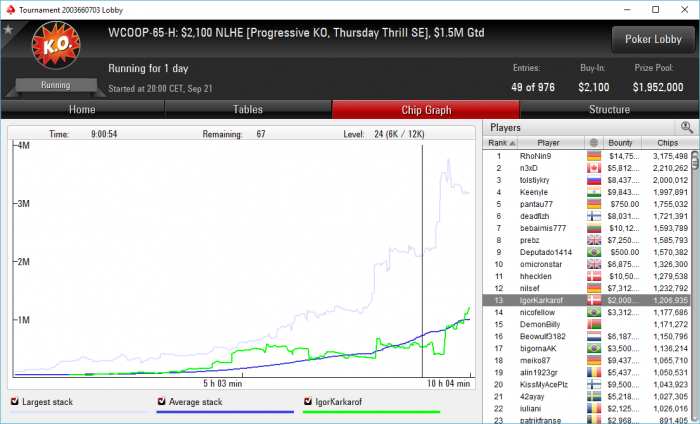
Task: Click the lavender Largest stack legend line
Action: pyautogui.click(x=79, y=412)
